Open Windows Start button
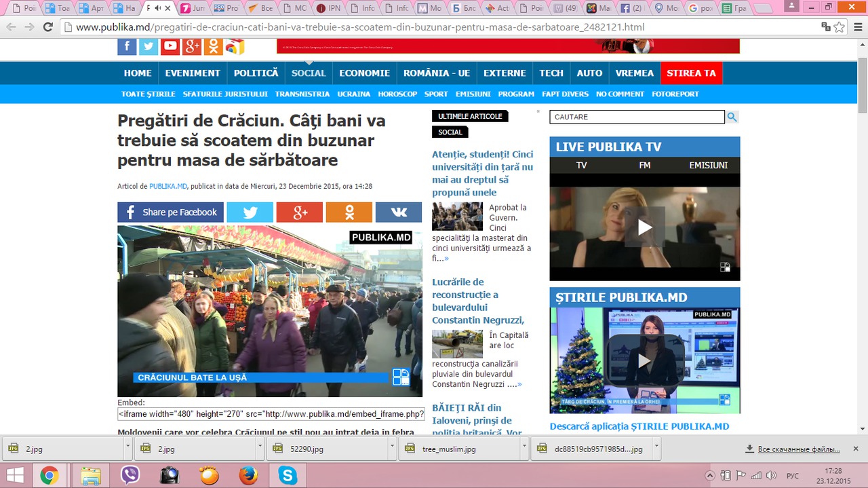 [15, 475]
